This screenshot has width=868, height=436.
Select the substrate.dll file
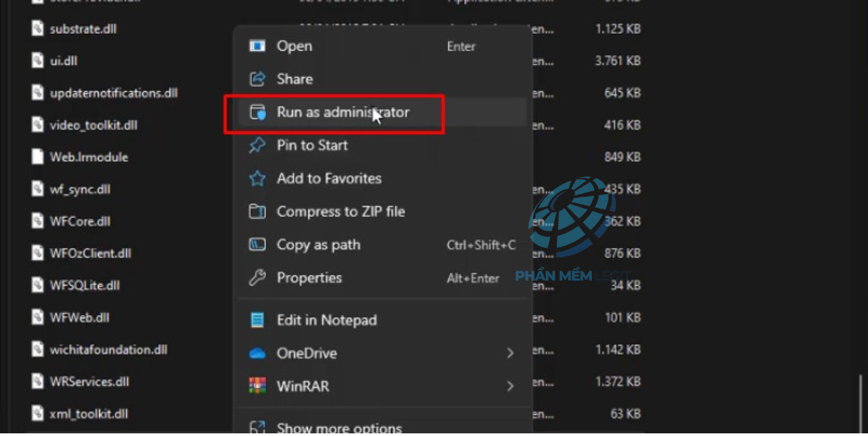[83, 29]
